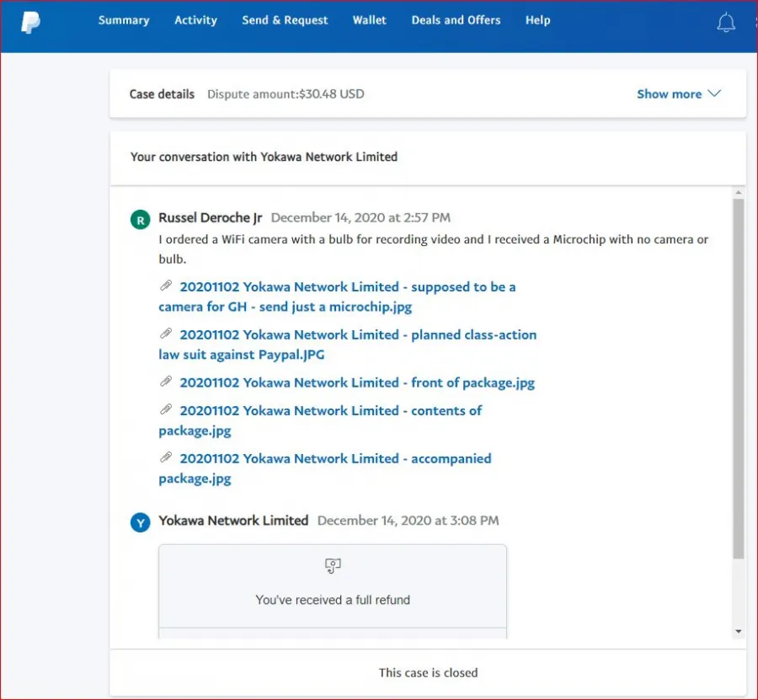Click the Show more chevron arrow

714,93
